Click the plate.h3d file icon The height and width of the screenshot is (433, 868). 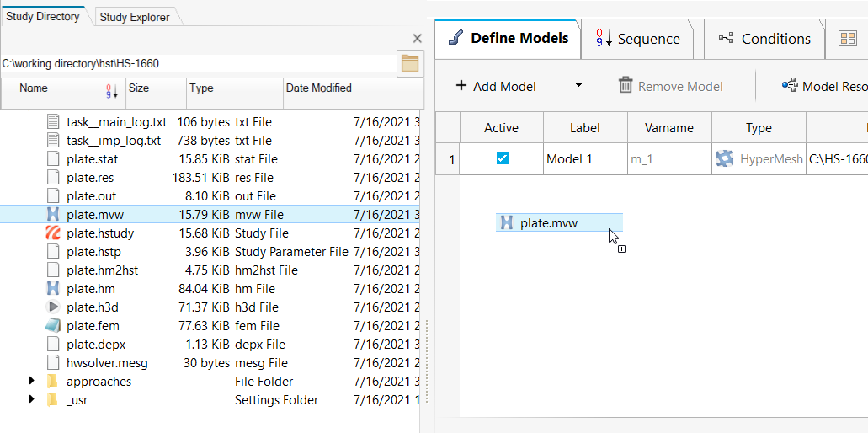tap(52, 307)
